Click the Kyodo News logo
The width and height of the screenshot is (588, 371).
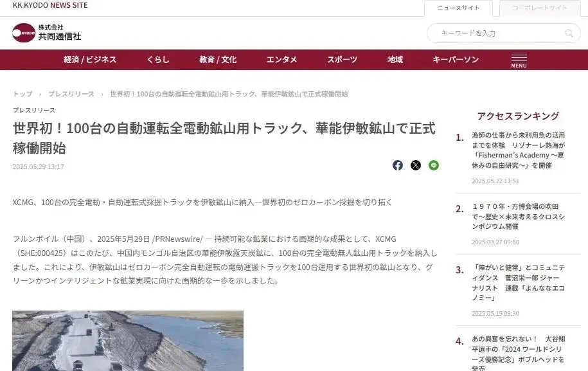(46, 33)
